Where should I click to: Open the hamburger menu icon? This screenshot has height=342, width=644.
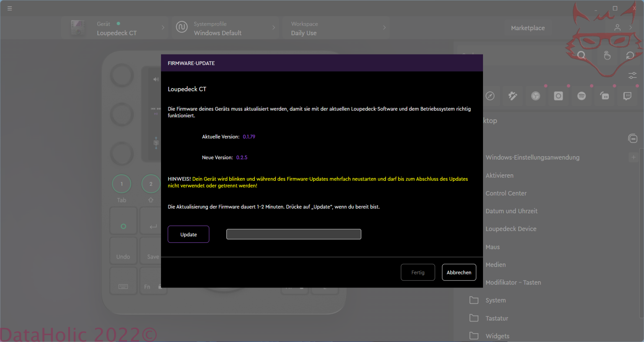[10, 8]
